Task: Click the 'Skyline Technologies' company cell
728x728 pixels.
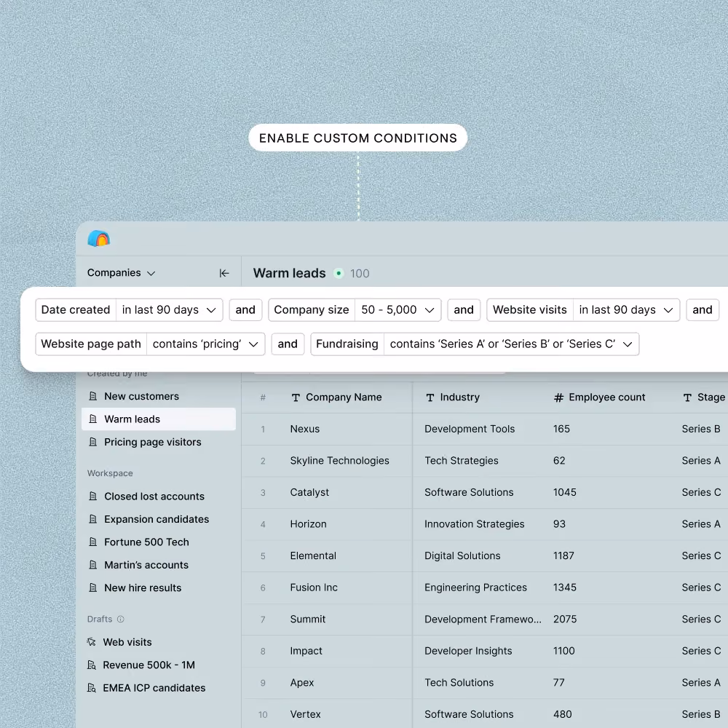Action: point(339,460)
